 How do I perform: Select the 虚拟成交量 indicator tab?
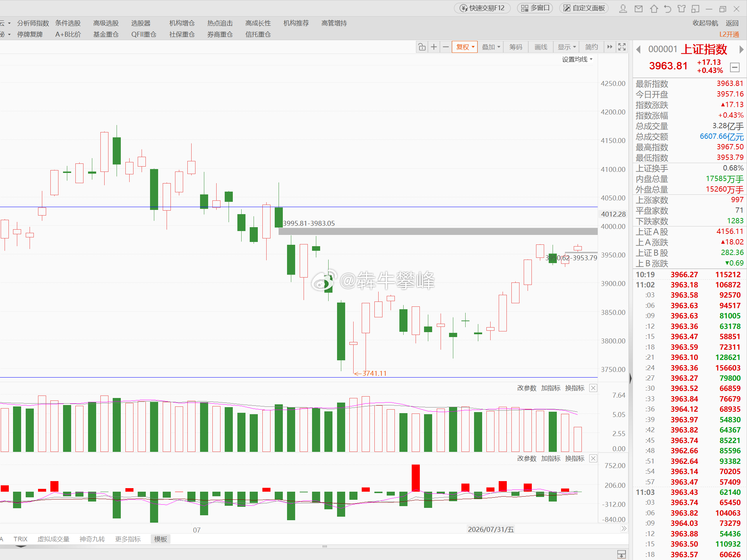(54, 539)
